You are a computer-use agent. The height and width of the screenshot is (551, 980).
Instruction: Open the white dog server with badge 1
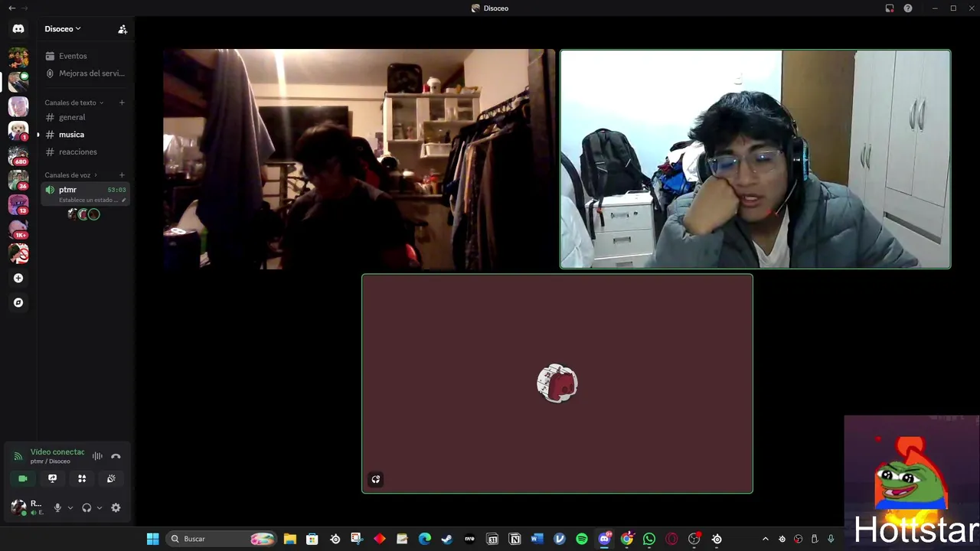[x=18, y=131]
